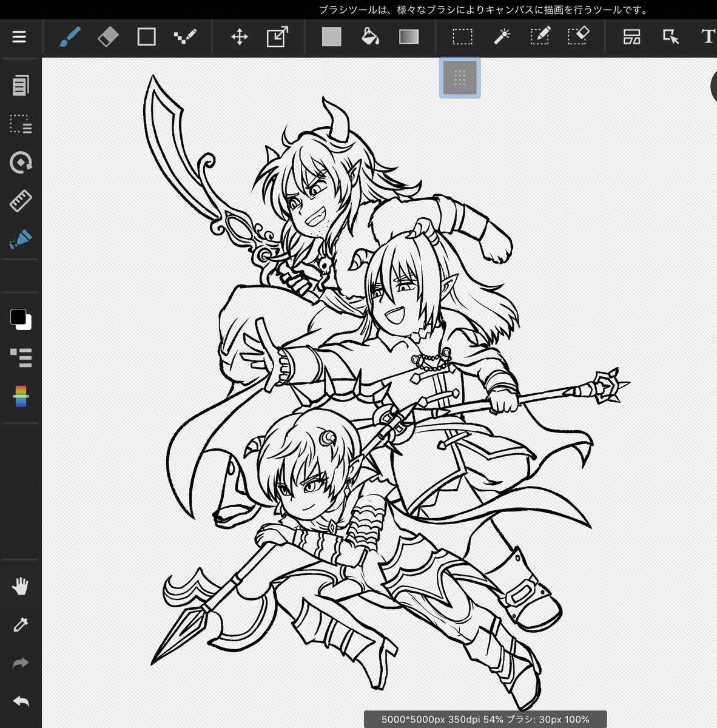Toggle the ruler snap settings
Image resolution: width=717 pixels, height=728 pixels.
point(21,200)
